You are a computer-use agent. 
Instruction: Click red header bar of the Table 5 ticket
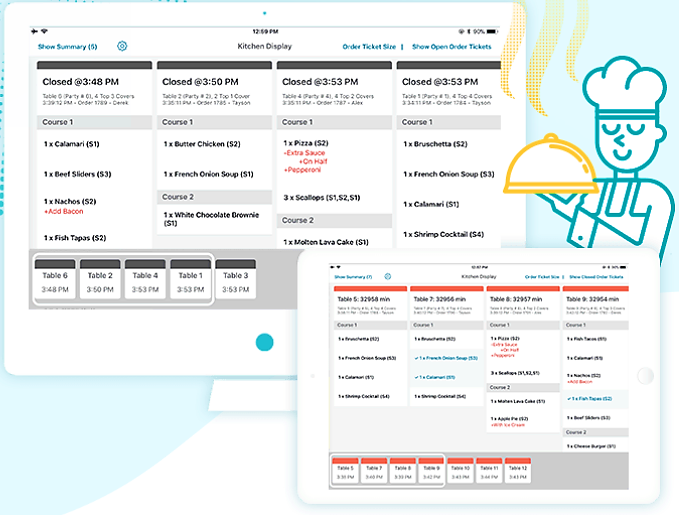click(x=369, y=289)
